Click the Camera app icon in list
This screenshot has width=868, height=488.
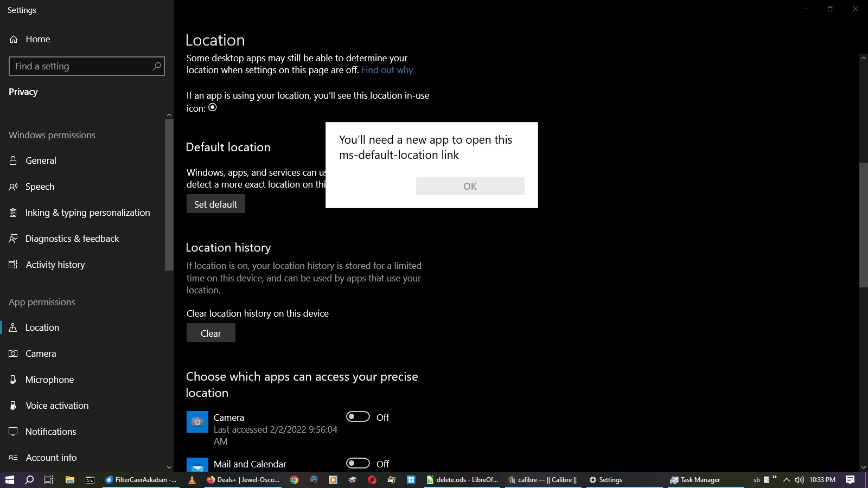point(197,422)
